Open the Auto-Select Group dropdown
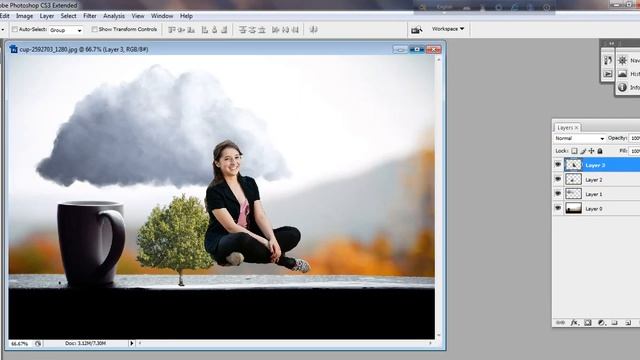 tap(66, 30)
